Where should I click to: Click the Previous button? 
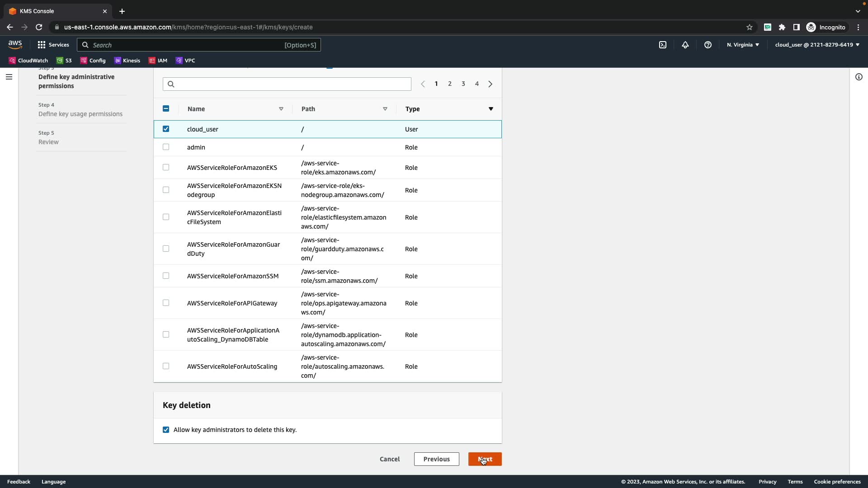click(x=436, y=459)
